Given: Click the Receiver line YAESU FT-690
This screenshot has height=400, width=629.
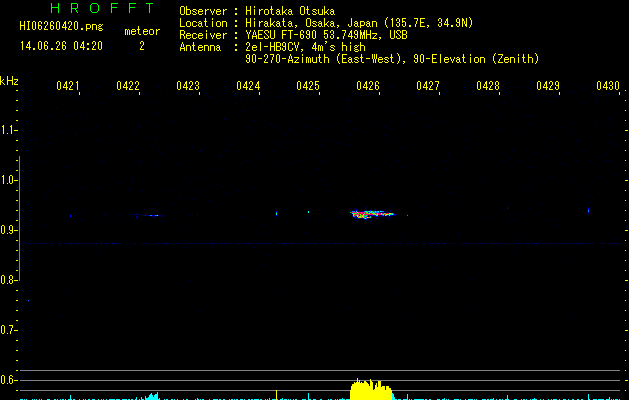Looking at the screenshot, I should (x=326, y=35).
